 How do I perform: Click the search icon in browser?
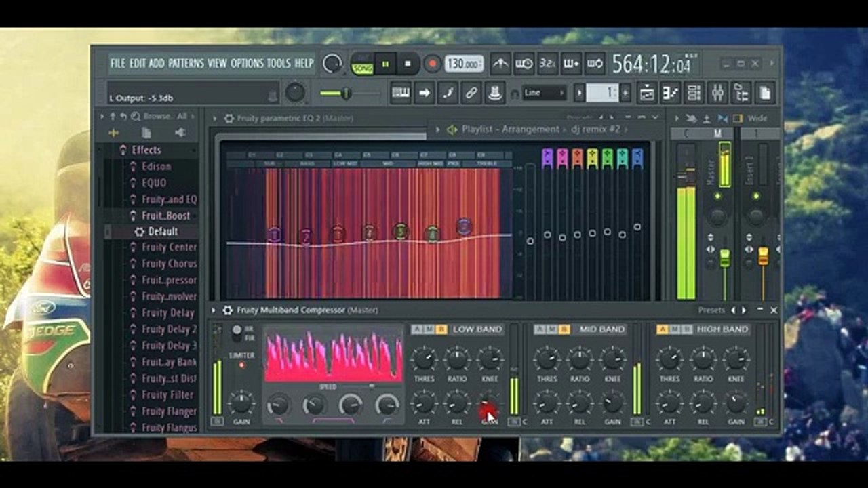pos(136,117)
